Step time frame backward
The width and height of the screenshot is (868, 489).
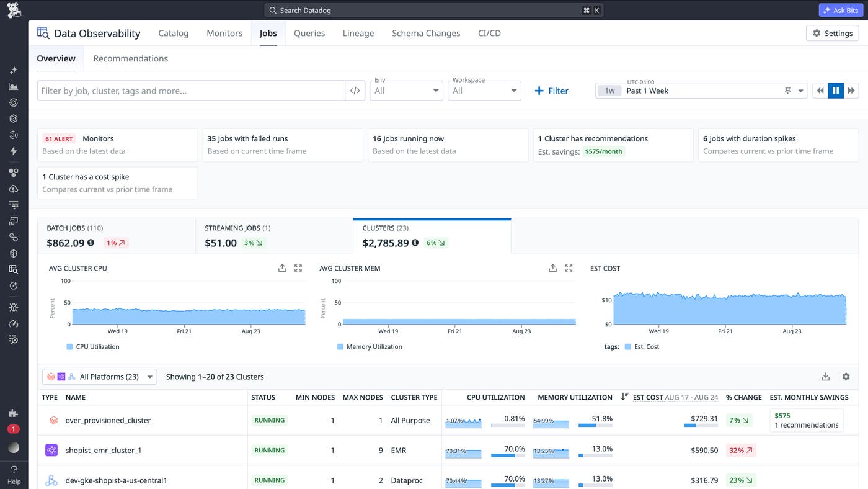coord(820,91)
